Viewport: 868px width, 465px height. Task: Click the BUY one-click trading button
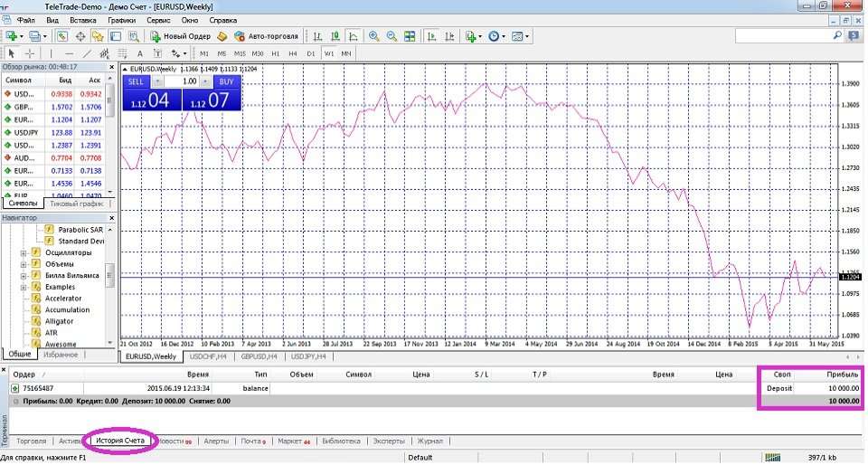coord(226,81)
